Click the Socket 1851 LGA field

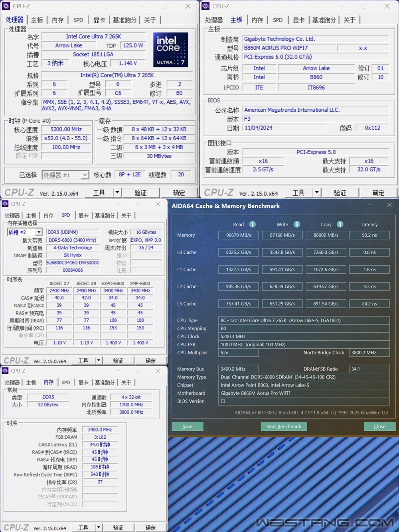point(93,54)
